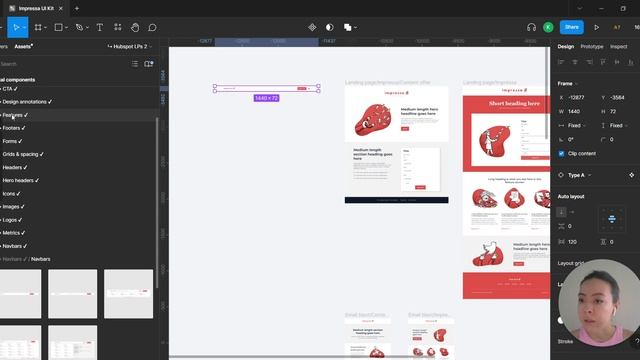The width and height of the screenshot is (640, 360).
Task: Click the horizontal padding field showing 120
Action: pos(572,242)
